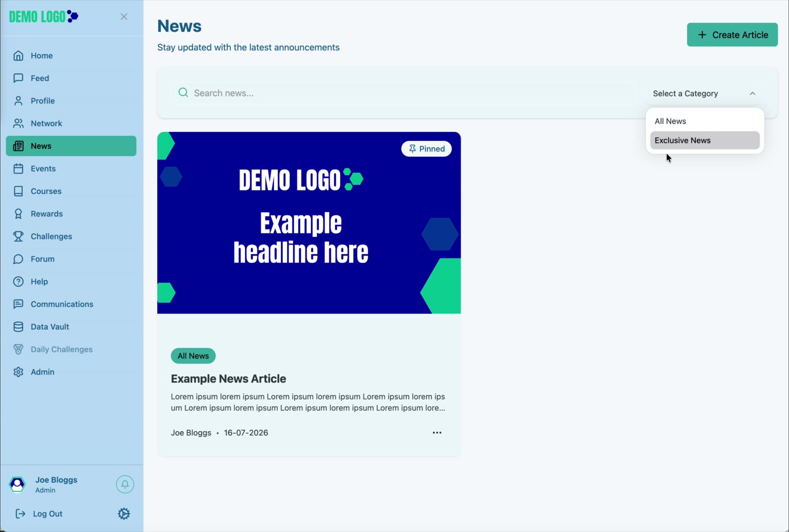Open the Help menu label
Screen dimensions: 789x532
39,281
